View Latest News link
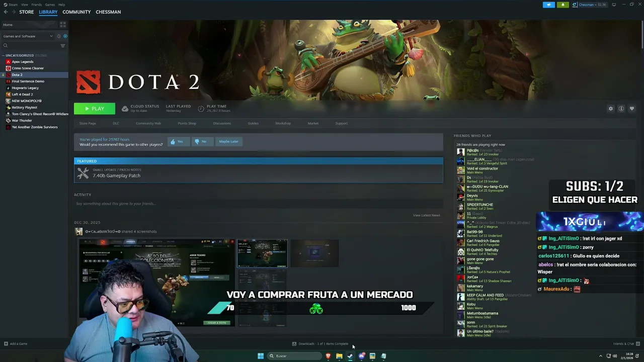Screen dimensions: 644x362 point(427,215)
